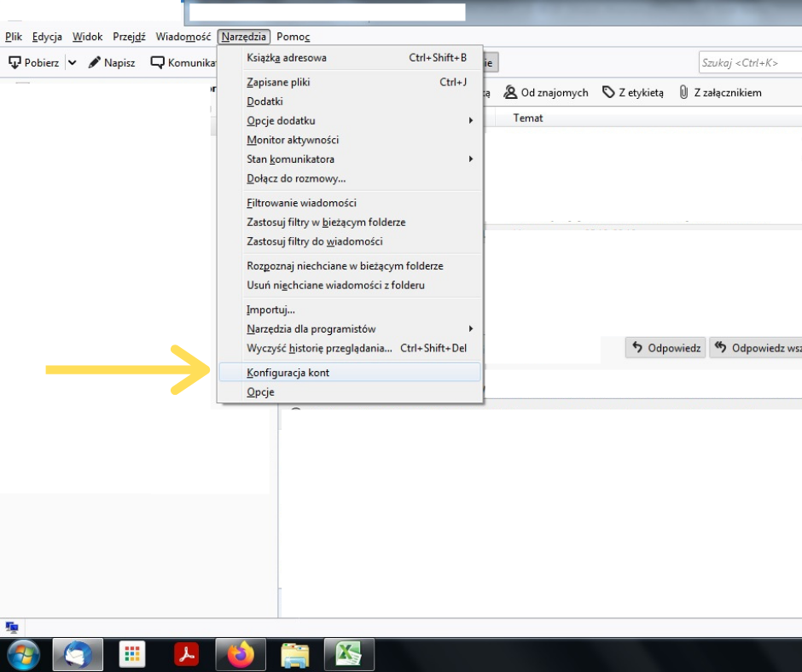Open the Komunikator chat toolbar button
This screenshot has width=802, height=672.
(182, 62)
